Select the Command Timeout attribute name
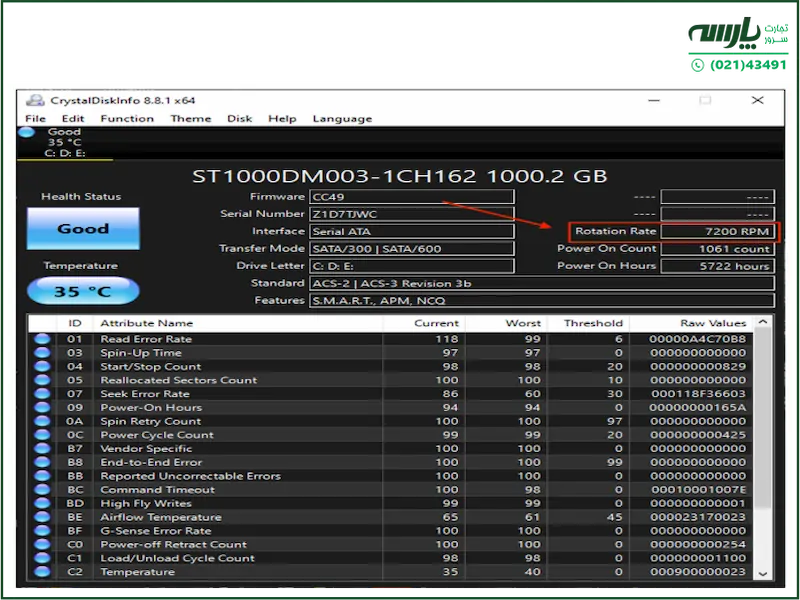Screen dimensions: 800x600 tap(158, 490)
